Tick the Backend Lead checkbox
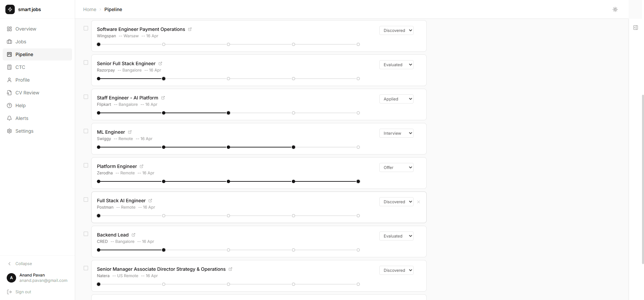The width and height of the screenshot is (644, 300). 86,234
